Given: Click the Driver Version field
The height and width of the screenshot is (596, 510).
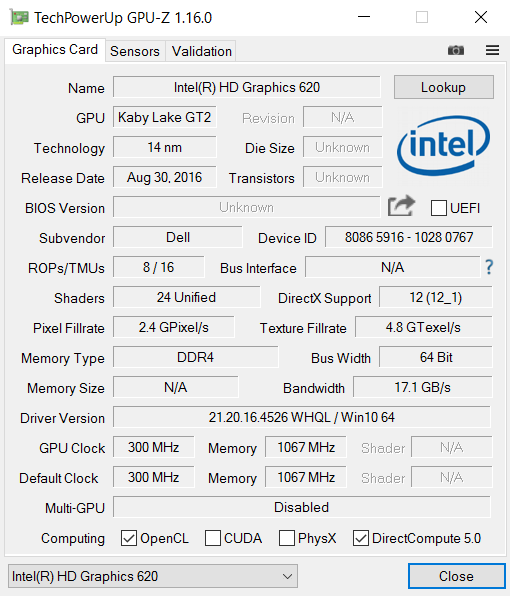Looking at the screenshot, I should coord(302,417).
